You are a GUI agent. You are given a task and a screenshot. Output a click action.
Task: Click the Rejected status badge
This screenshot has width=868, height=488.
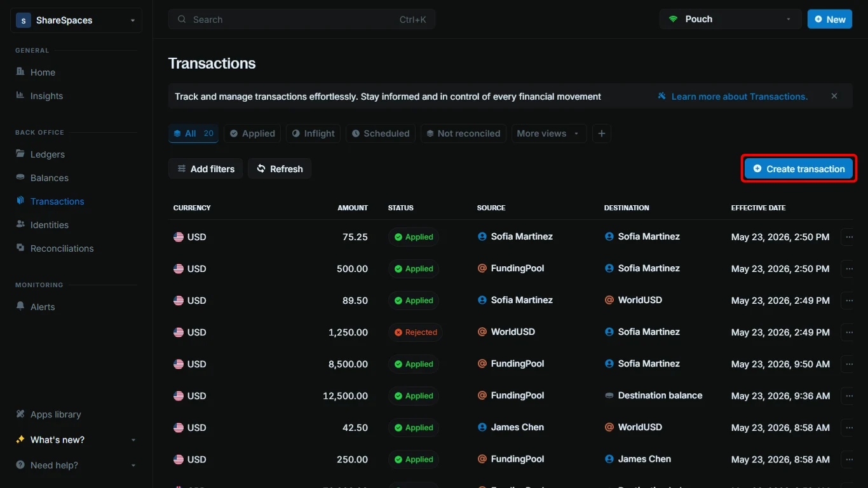416,332
